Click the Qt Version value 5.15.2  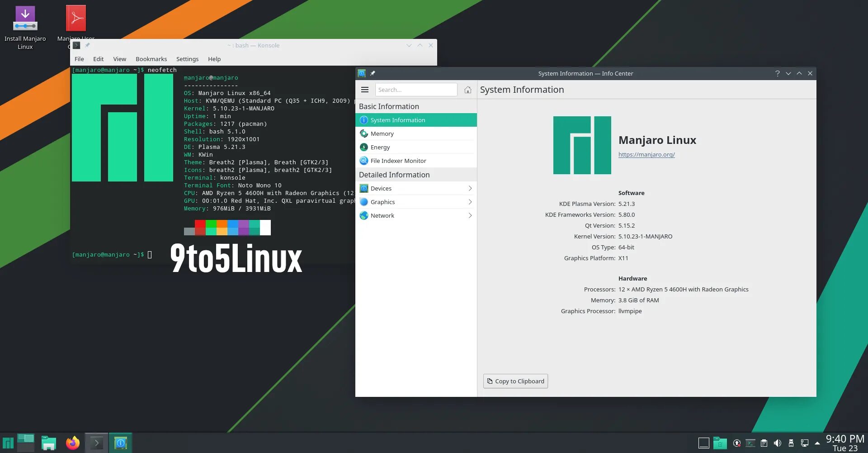[627, 225]
